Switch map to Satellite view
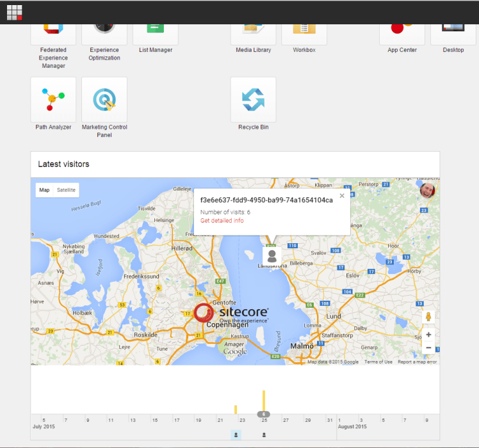 click(66, 190)
